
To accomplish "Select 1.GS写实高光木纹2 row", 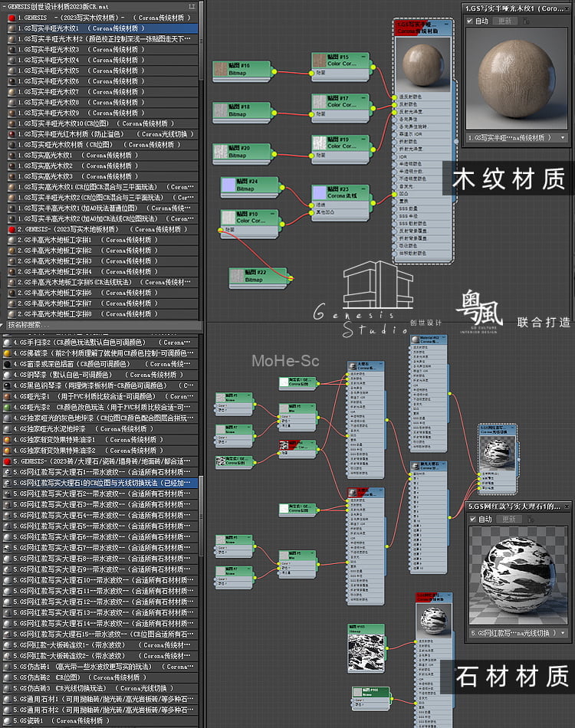I will [x=103, y=166].
